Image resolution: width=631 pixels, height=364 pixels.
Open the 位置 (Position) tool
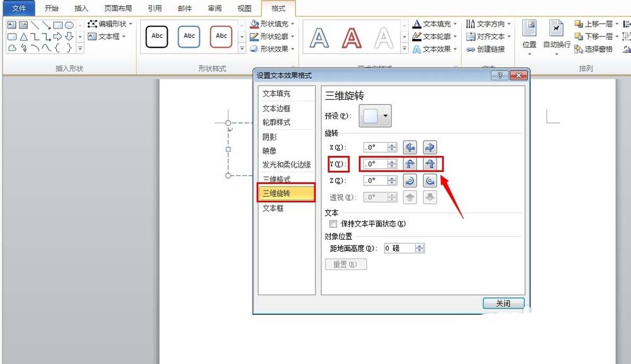(x=531, y=36)
